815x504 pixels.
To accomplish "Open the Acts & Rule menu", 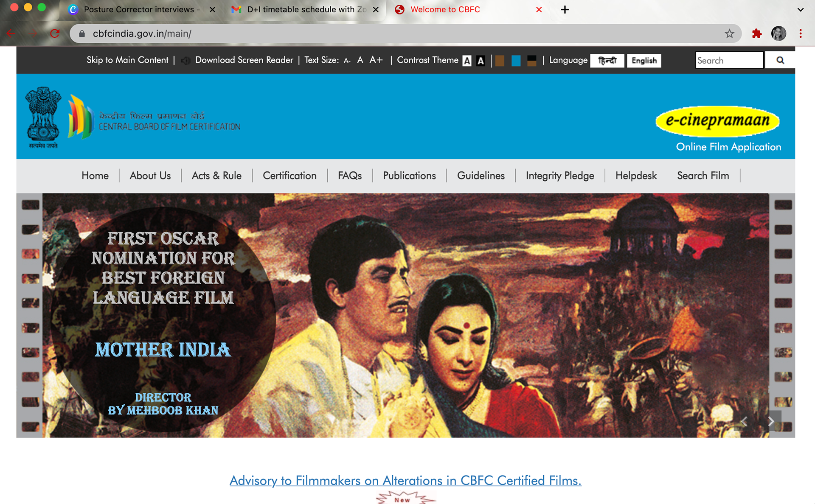I will click(x=216, y=176).
